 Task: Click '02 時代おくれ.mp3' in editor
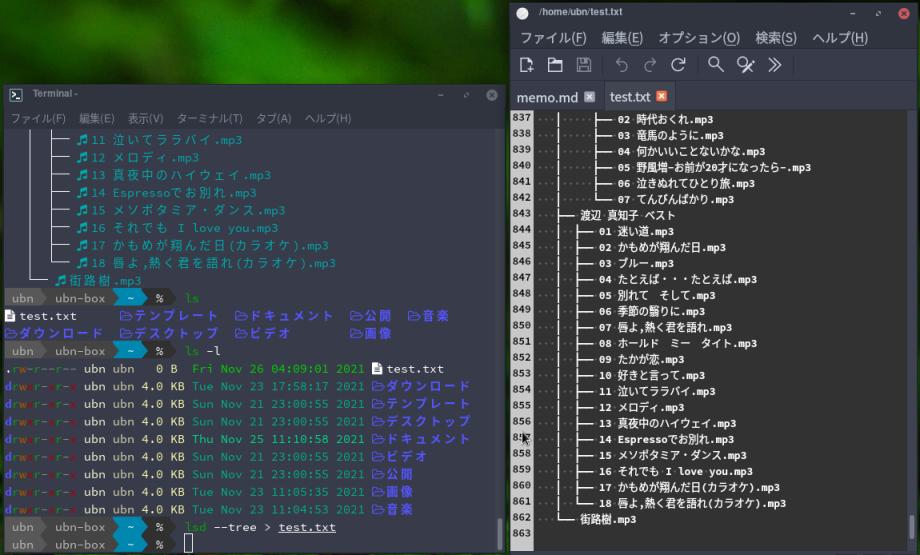(665, 119)
